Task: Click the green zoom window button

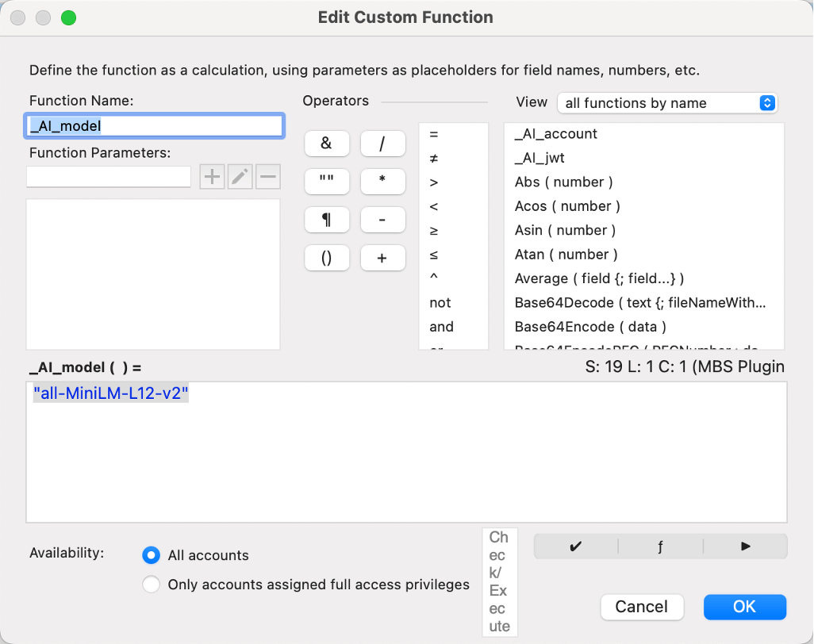Action: pos(68,17)
